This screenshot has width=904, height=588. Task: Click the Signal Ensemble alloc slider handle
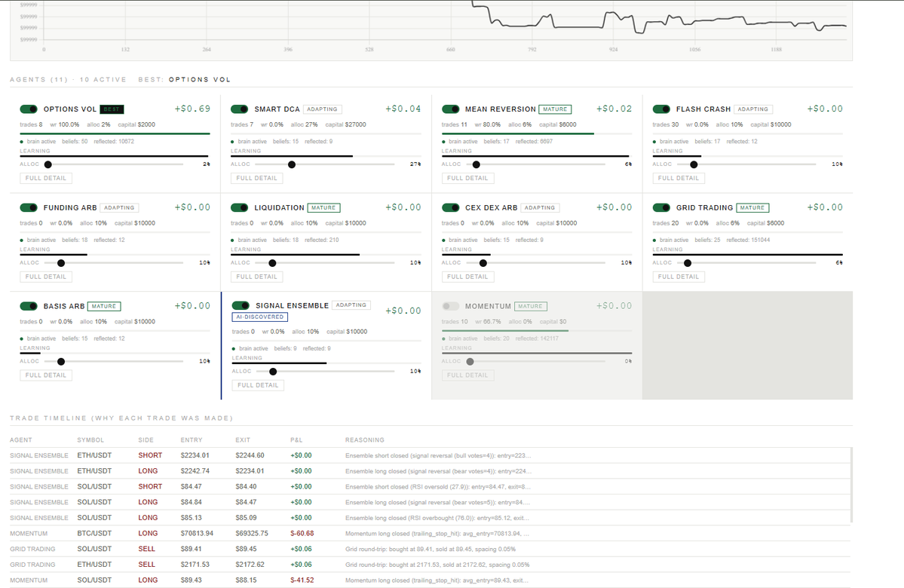[273, 372]
